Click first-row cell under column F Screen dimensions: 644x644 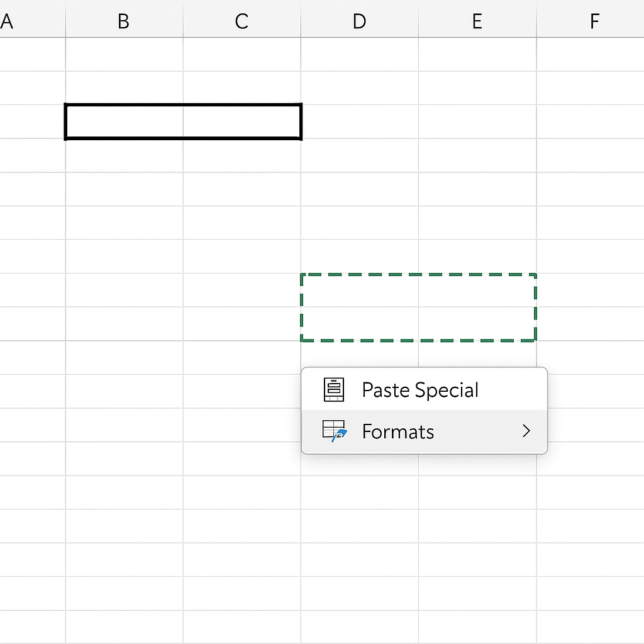coord(590,54)
